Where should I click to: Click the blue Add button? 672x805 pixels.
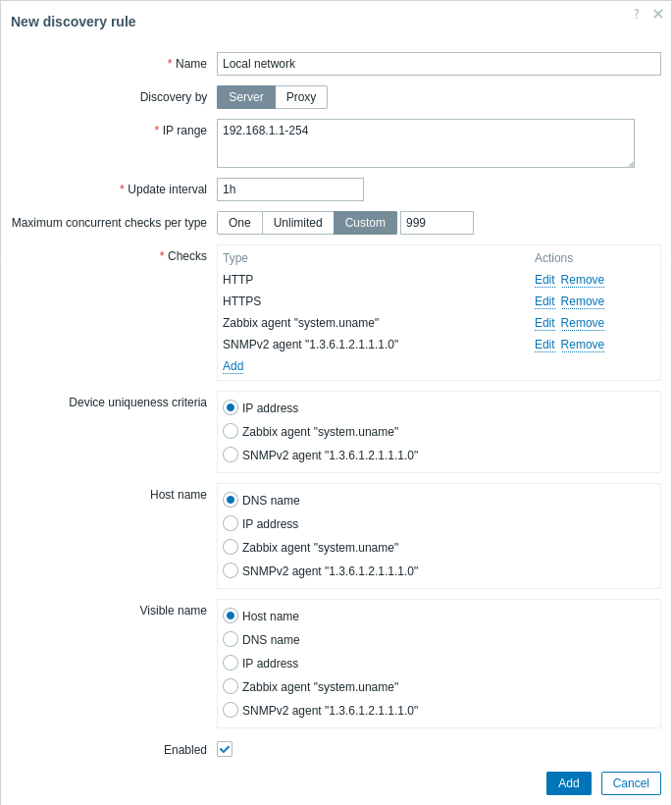click(569, 783)
